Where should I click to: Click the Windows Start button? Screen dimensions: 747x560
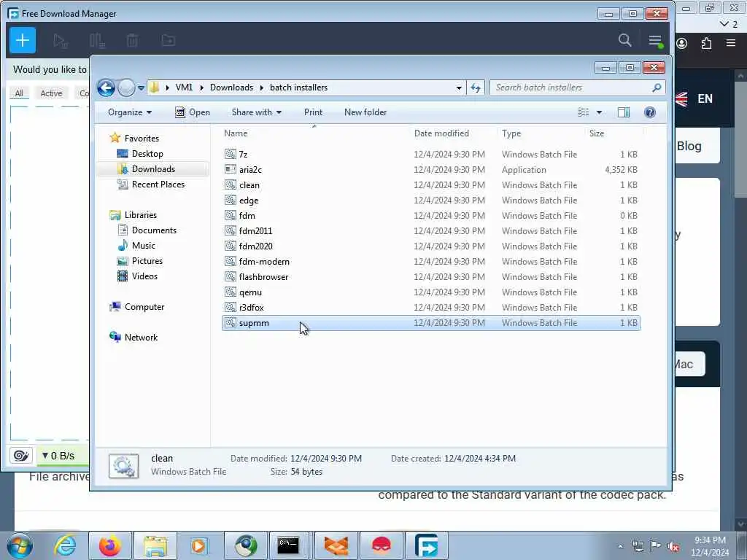click(20, 545)
